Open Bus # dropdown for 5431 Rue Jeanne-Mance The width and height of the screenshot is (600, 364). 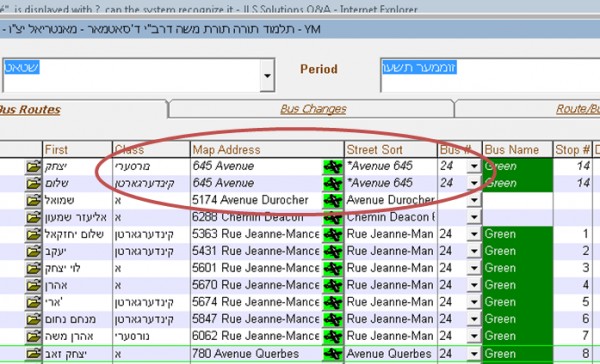tap(474, 251)
